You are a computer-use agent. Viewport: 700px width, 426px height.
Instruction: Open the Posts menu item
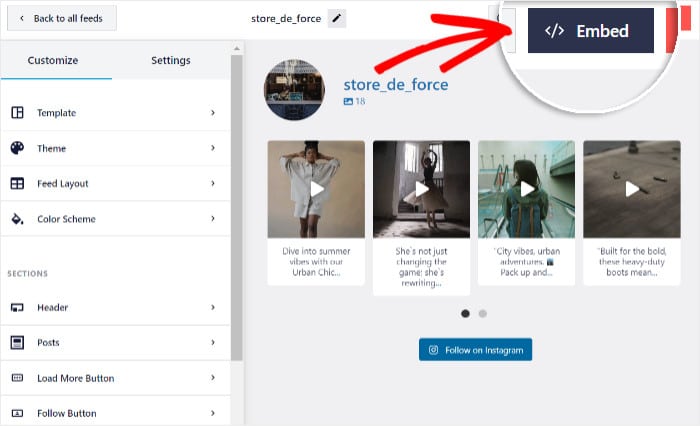tap(115, 342)
